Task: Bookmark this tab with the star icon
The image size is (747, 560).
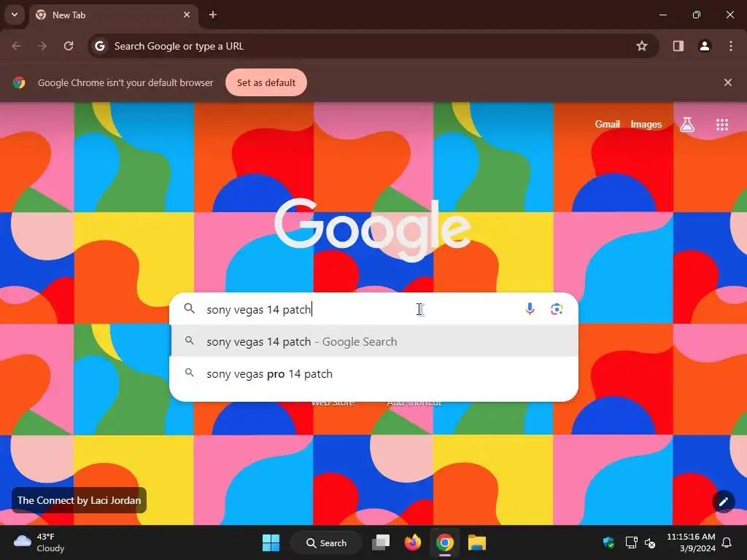Action: (x=642, y=46)
